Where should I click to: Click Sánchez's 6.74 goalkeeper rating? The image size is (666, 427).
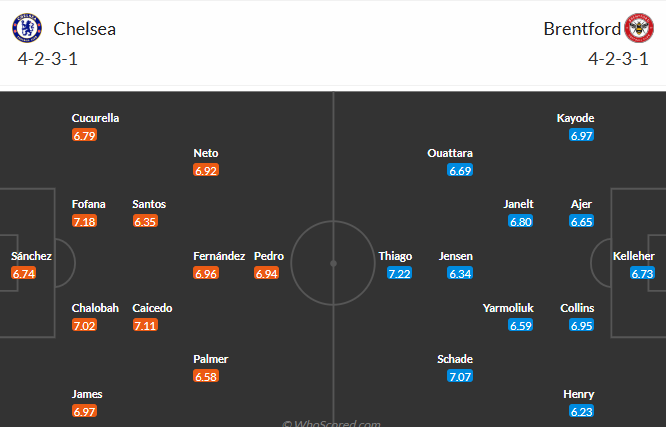(23, 273)
